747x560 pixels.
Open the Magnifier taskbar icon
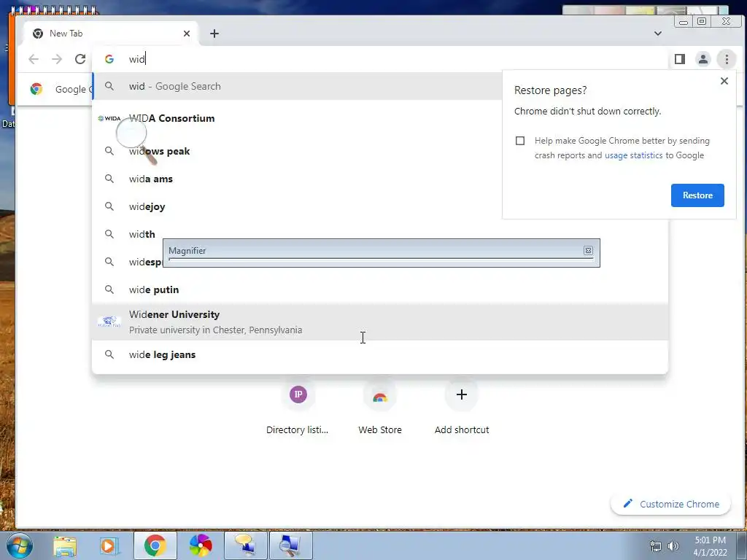point(290,545)
